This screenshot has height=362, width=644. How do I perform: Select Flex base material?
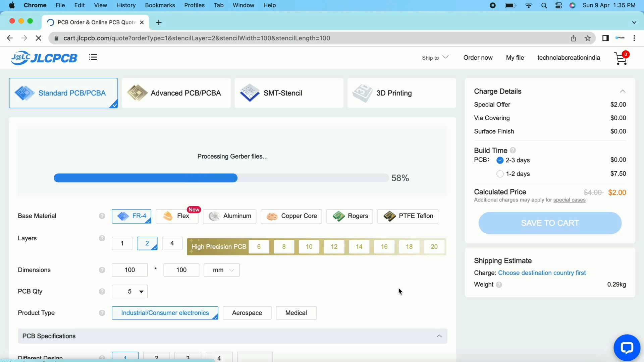tap(177, 216)
